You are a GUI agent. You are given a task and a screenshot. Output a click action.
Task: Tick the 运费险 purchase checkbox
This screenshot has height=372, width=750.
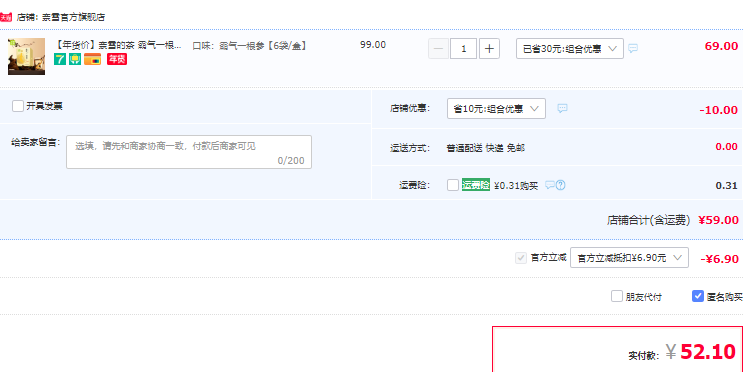click(x=453, y=185)
